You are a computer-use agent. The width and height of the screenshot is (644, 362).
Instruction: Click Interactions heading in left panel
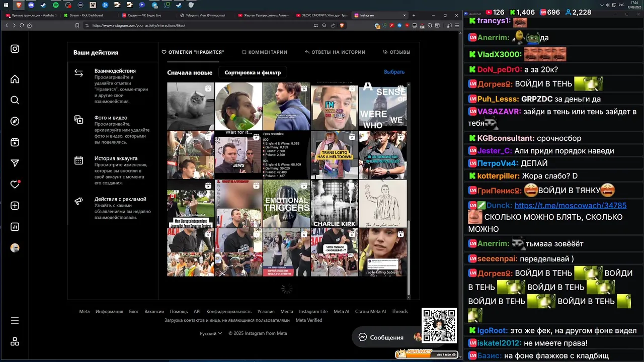coord(115,71)
